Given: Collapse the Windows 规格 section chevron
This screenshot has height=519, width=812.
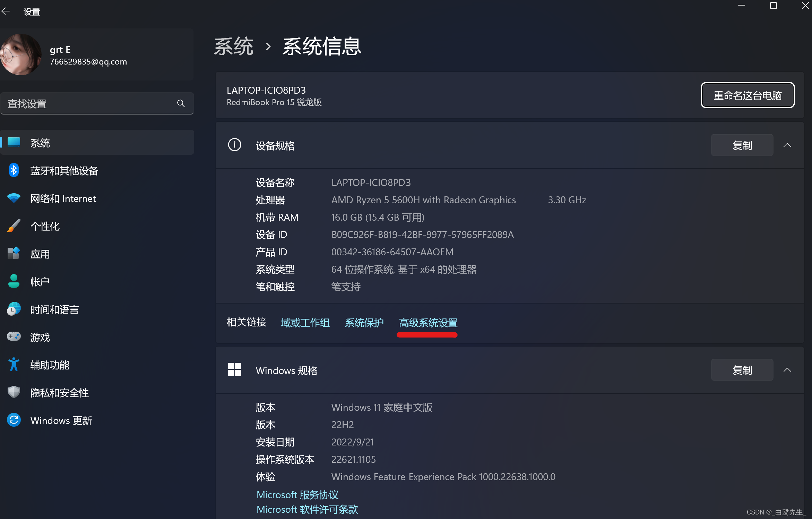Looking at the screenshot, I should tap(787, 370).
